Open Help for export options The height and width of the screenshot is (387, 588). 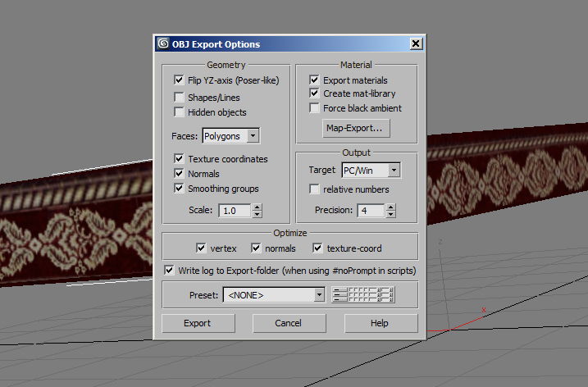tap(381, 323)
